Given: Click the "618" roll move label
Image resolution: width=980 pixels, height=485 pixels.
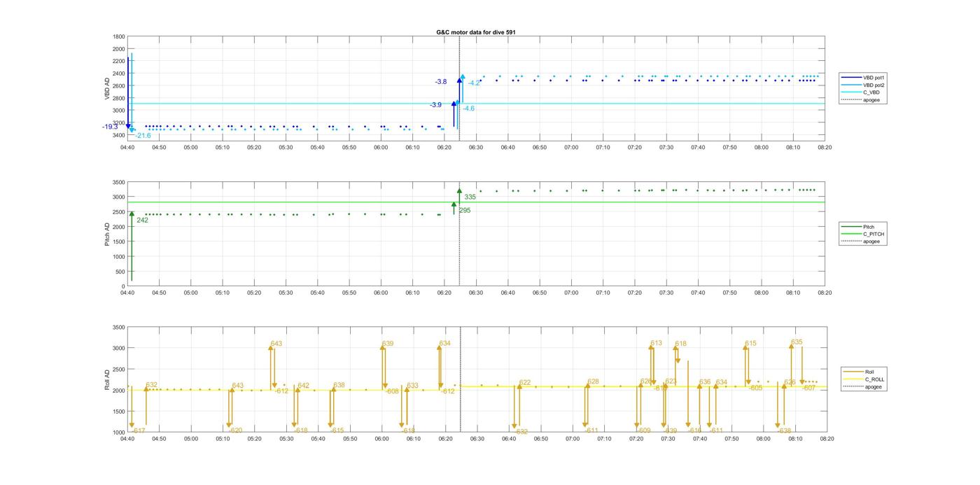Looking at the screenshot, I should 680,344.
